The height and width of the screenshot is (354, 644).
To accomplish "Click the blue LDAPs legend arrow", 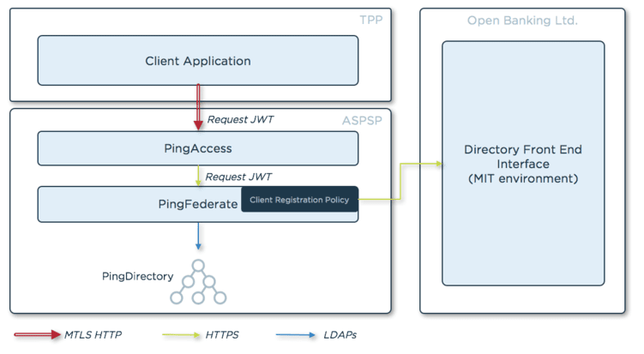I will pos(296,334).
